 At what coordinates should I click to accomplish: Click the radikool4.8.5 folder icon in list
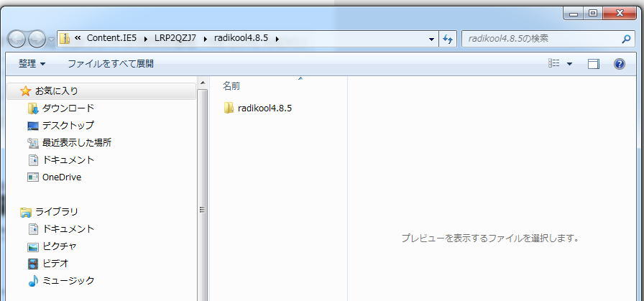pyautogui.click(x=229, y=108)
